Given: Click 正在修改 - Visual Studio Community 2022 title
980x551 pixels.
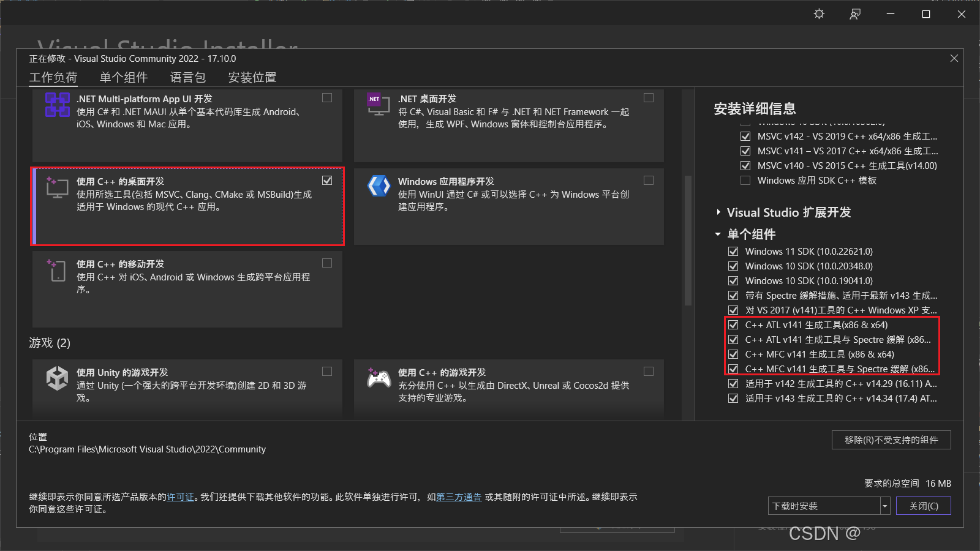Looking at the screenshot, I should 132,59.
